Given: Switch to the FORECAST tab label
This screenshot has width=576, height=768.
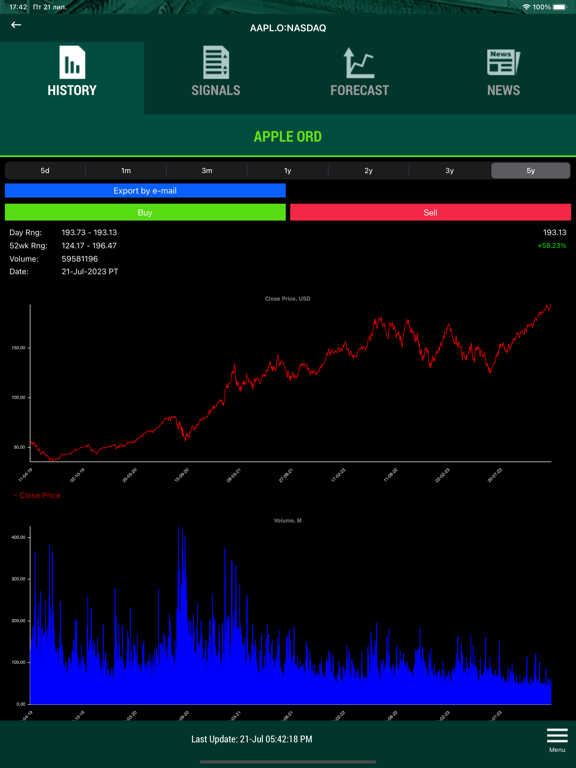Looking at the screenshot, I should tap(360, 90).
